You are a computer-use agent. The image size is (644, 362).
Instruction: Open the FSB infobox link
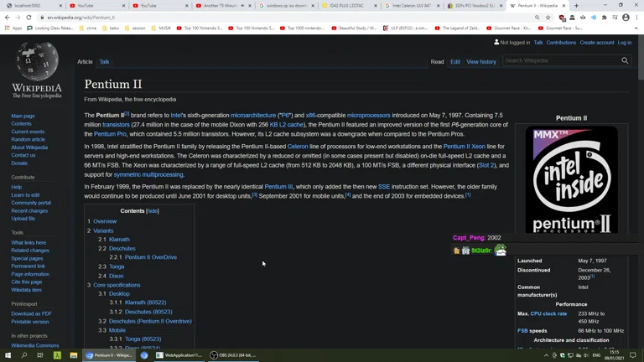click(522, 331)
